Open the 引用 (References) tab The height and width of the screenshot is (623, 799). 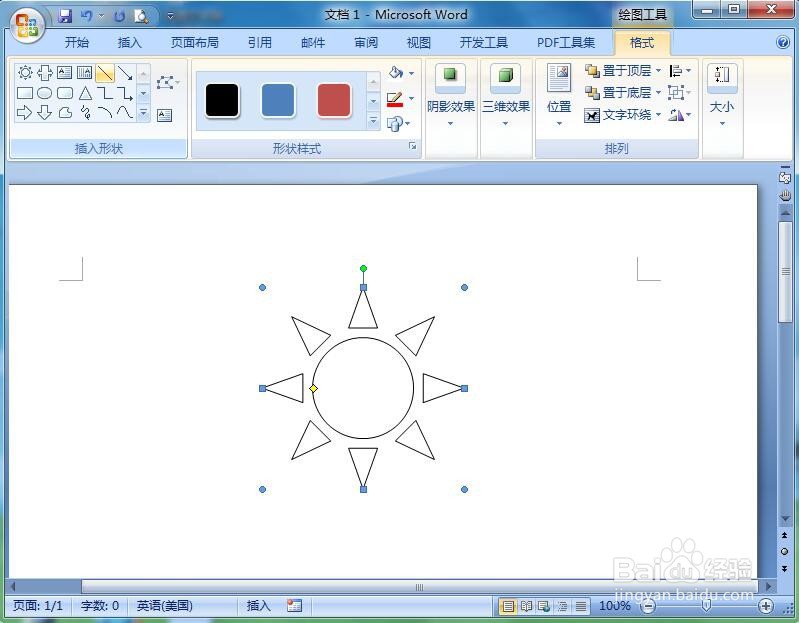(x=260, y=43)
